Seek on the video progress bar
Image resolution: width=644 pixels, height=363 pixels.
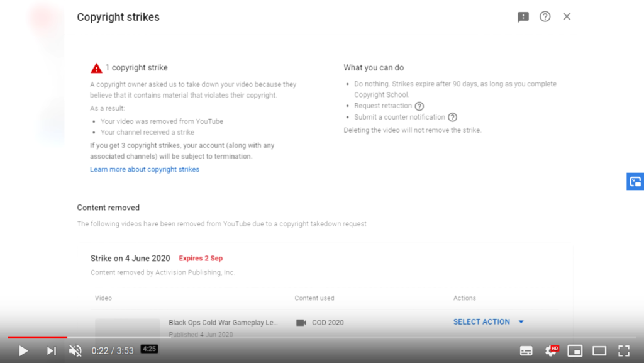[322, 337]
